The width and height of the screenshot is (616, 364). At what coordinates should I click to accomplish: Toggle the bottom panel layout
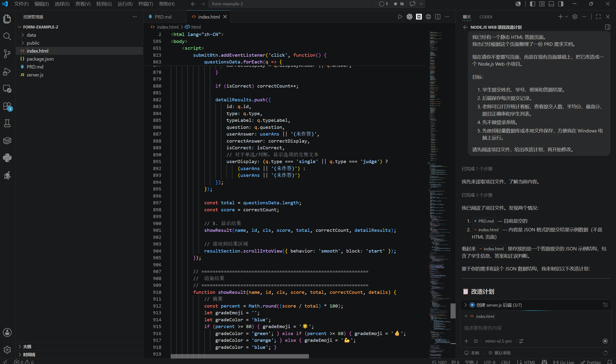coord(551,4)
